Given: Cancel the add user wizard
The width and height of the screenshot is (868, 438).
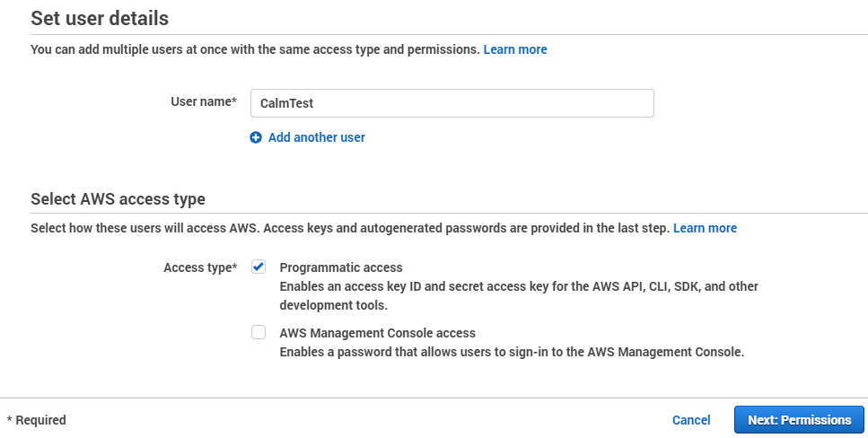Looking at the screenshot, I should [x=691, y=420].
